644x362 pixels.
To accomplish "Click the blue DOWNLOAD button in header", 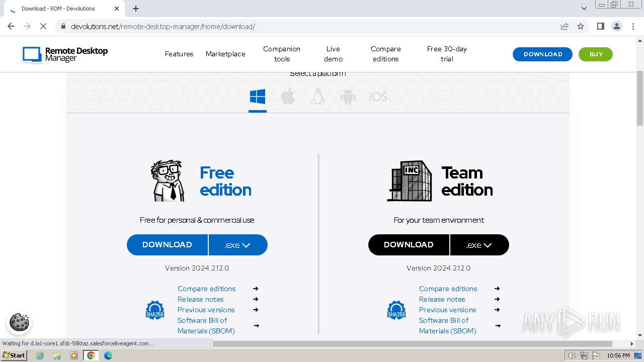I will [x=542, y=54].
